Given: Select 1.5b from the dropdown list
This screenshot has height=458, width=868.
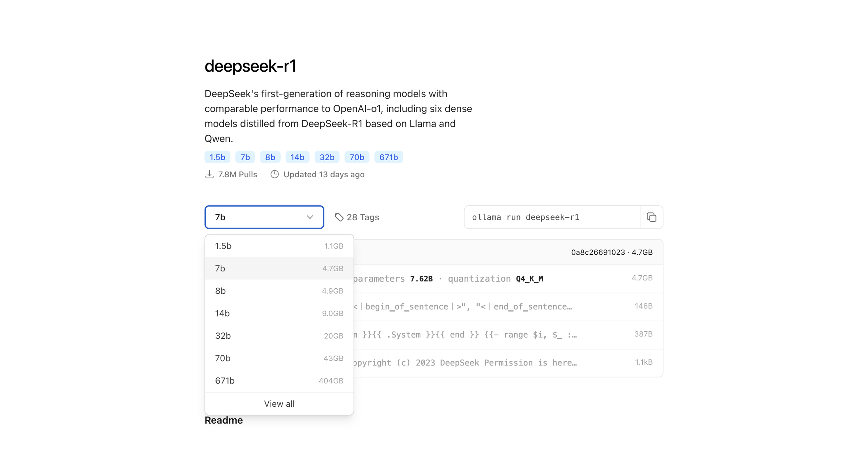Looking at the screenshot, I should pyautogui.click(x=279, y=246).
